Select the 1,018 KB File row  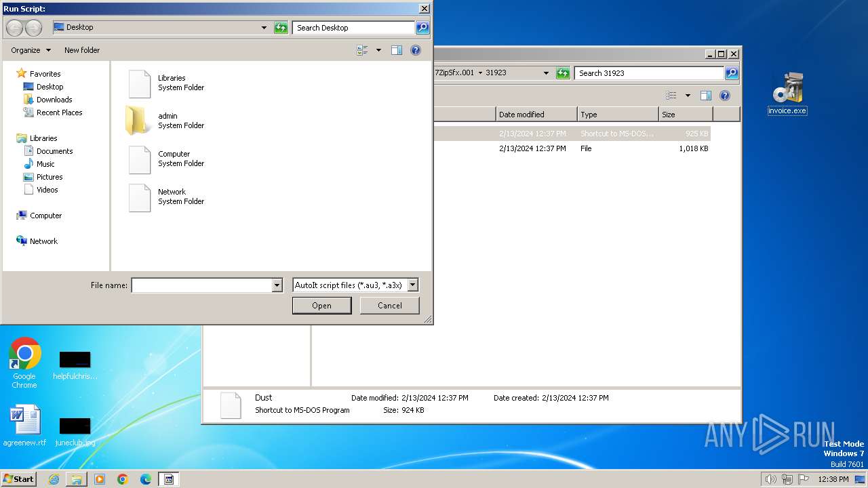point(572,148)
